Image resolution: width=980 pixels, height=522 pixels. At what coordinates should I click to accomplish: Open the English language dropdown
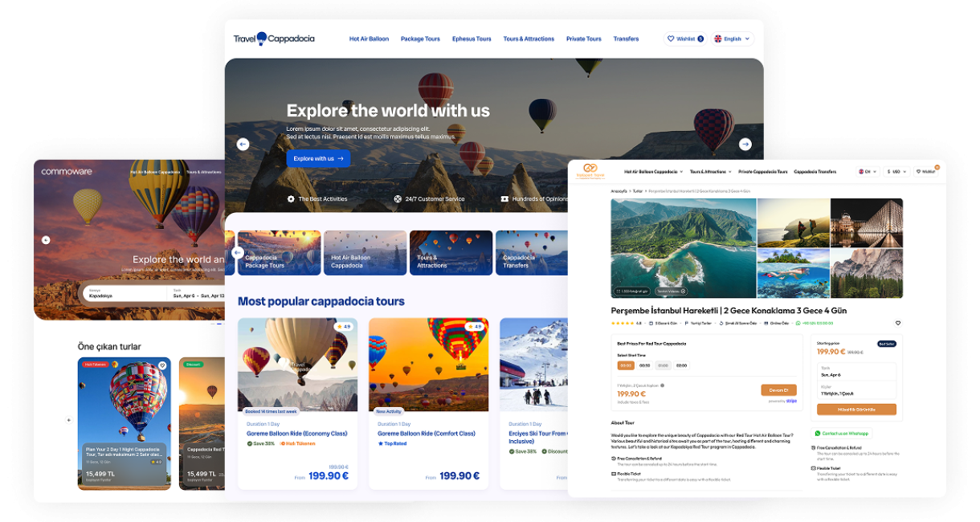733,39
